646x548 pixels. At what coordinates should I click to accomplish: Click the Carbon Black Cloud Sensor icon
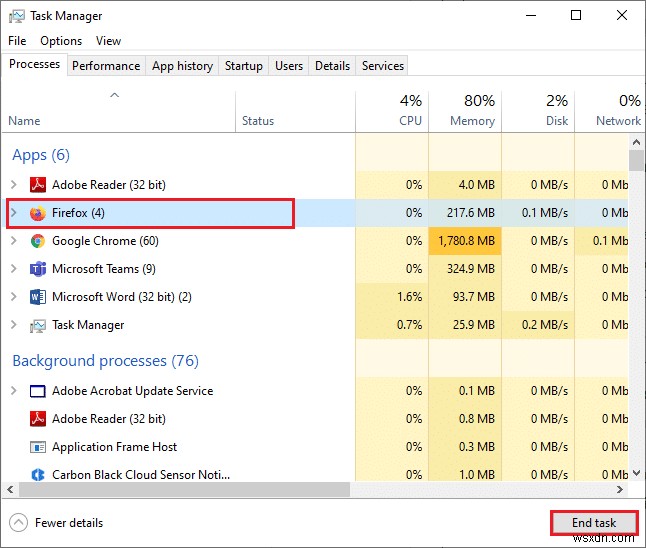(x=38, y=475)
